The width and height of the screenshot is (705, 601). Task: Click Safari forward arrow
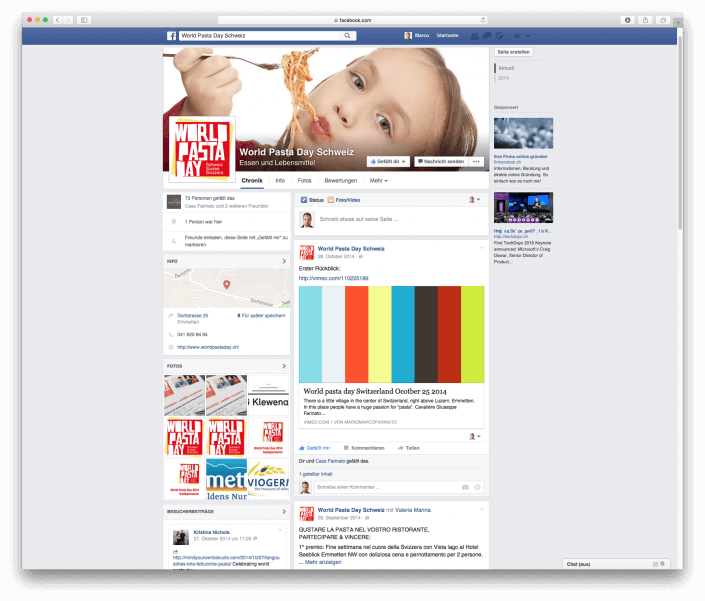click(68, 20)
